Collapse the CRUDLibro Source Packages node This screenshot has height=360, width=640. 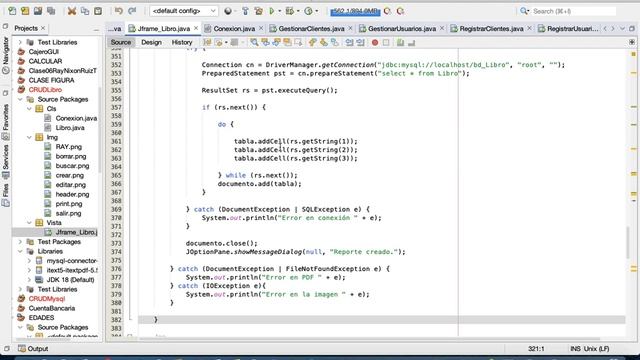(x=20, y=99)
